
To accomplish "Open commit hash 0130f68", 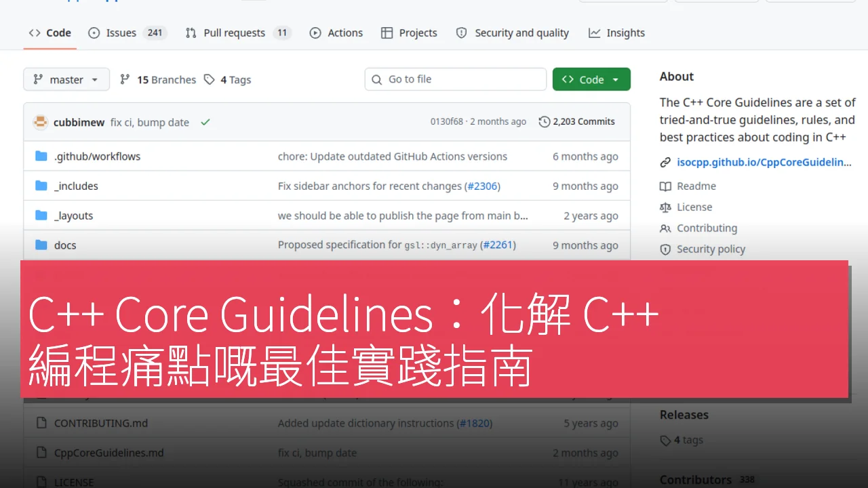I will click(446, 122).
